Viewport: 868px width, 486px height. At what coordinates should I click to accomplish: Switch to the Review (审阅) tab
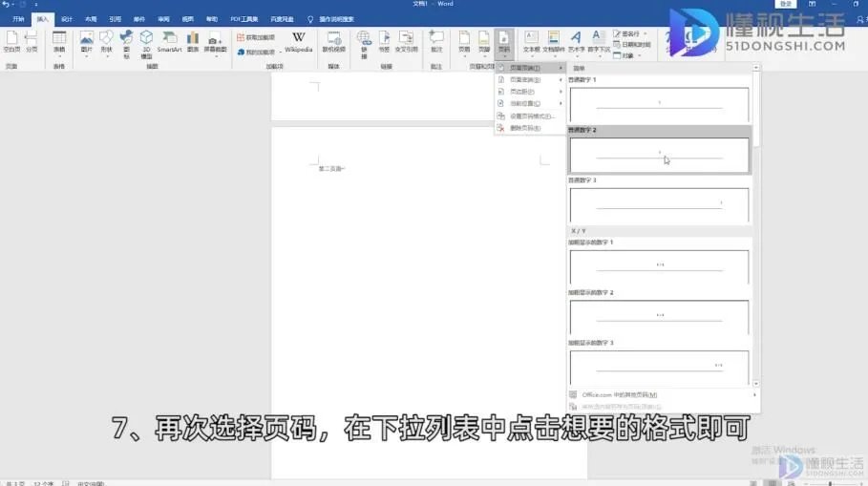pos(163,19)
